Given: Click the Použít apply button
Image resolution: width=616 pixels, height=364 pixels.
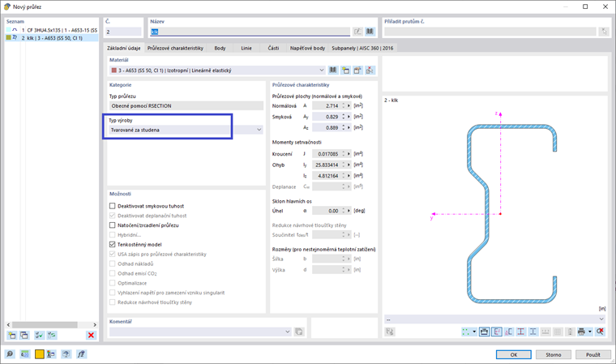Looking at the screenshot, I should pos(592,354).
